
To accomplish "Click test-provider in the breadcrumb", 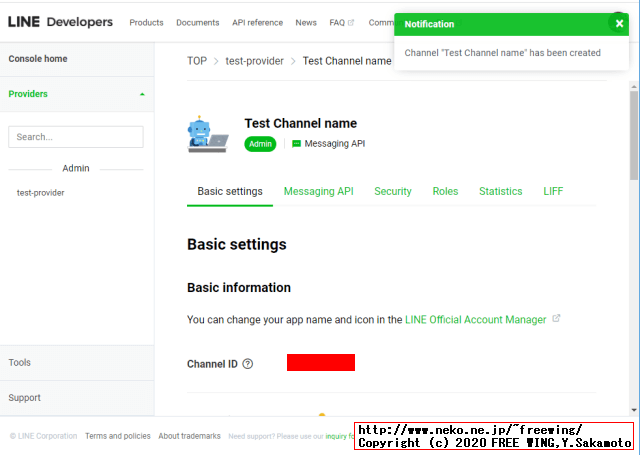I will point(254,61).
